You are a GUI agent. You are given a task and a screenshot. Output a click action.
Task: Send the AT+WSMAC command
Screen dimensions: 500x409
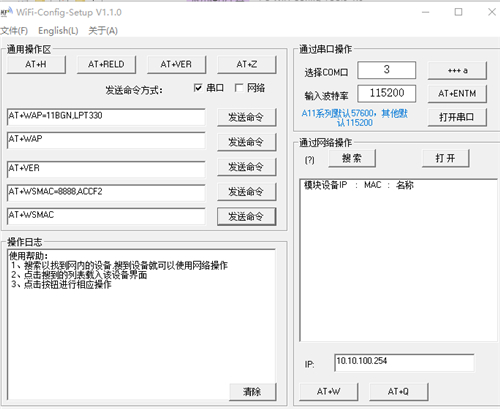247,217
